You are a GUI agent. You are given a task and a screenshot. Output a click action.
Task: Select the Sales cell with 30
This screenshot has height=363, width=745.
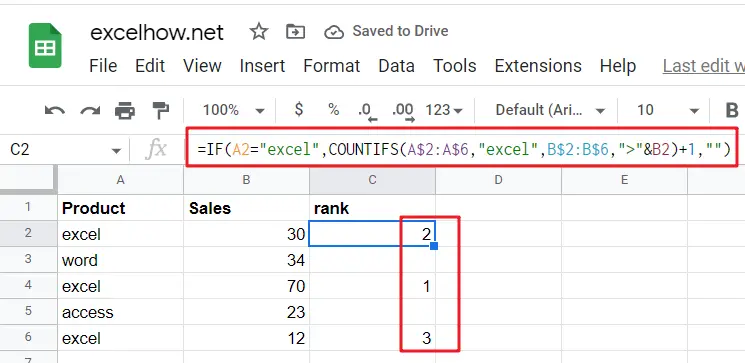click(x=246, y=234)
